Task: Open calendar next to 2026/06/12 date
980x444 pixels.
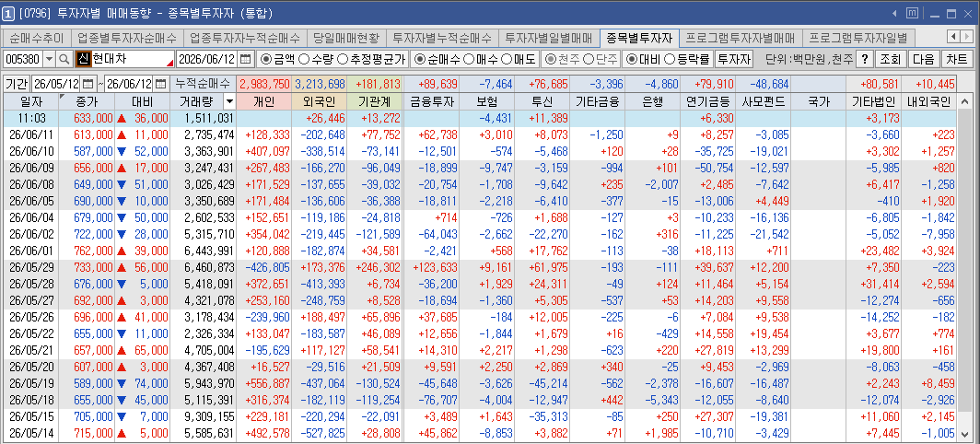Action: pos(246,59)
